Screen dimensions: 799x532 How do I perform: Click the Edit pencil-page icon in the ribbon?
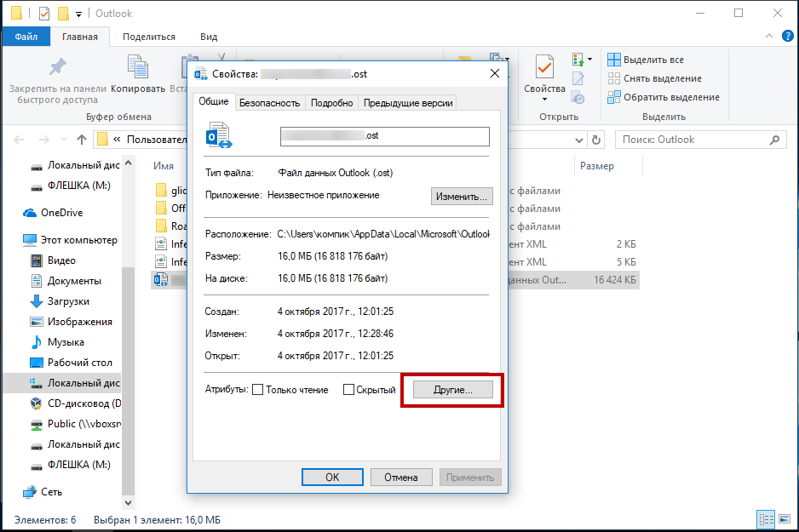[578, 78]
